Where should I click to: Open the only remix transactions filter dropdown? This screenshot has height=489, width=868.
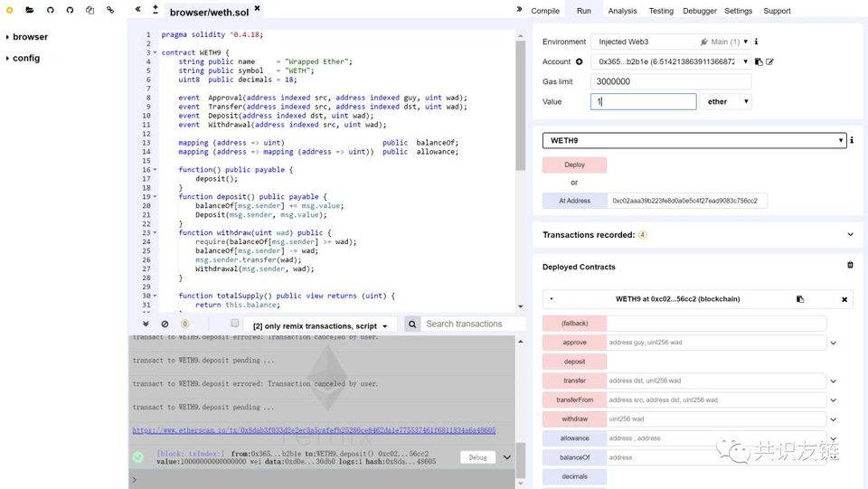tap(320, 325)
